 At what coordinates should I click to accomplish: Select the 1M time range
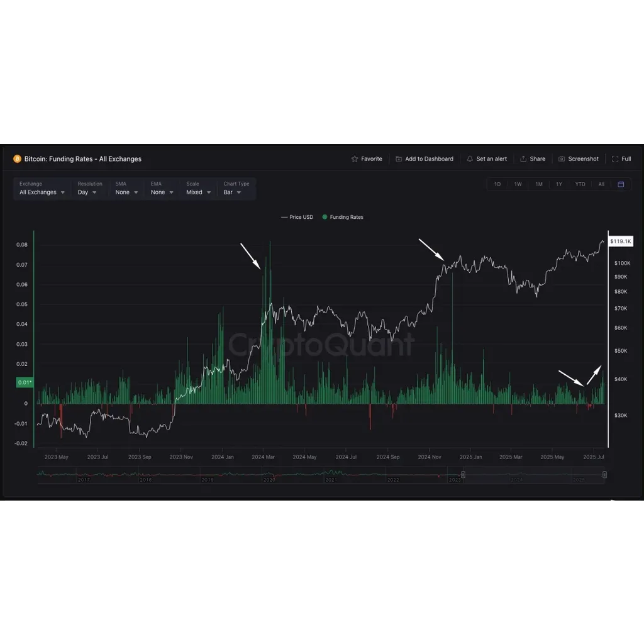coord(538,184)
